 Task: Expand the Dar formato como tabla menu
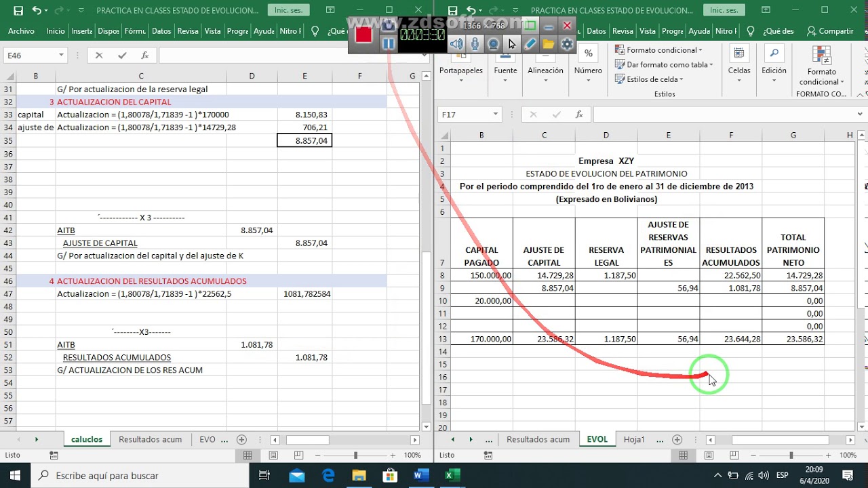[x=664, y=64]
